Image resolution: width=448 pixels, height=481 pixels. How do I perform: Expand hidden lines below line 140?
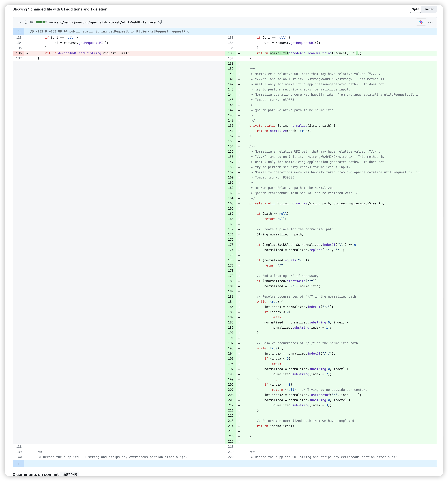[19, 463]
